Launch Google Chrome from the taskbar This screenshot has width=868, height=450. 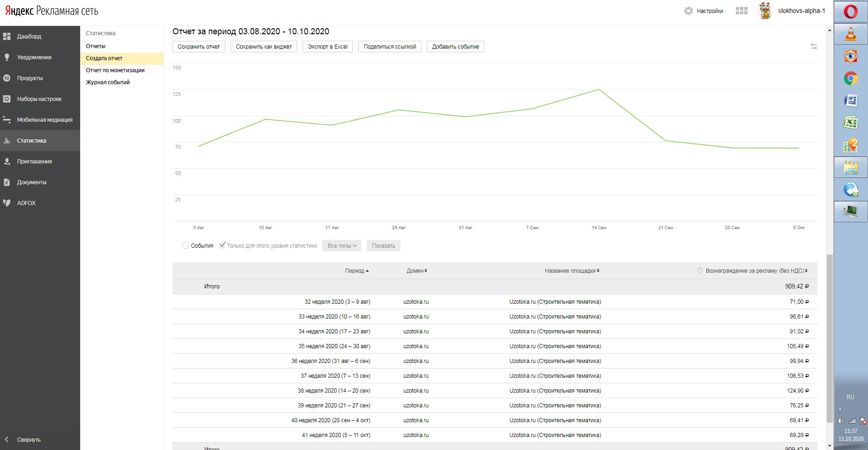click(850, 78)
